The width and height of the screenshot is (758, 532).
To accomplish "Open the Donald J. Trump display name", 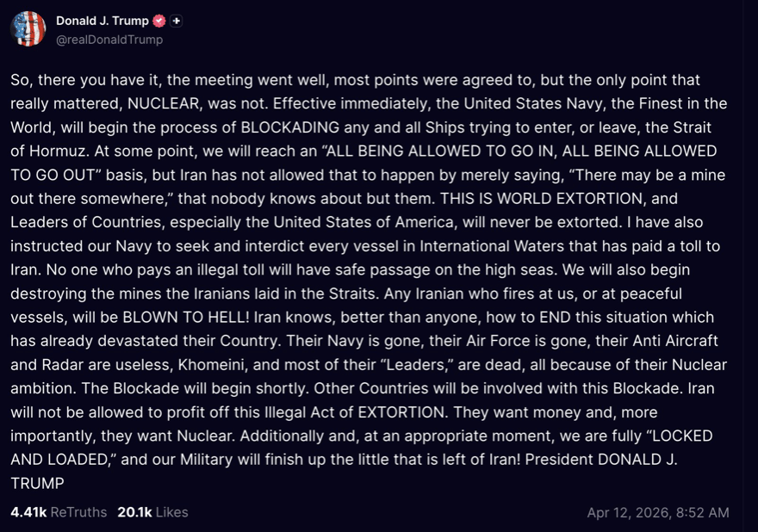I will tap(102, 21).
